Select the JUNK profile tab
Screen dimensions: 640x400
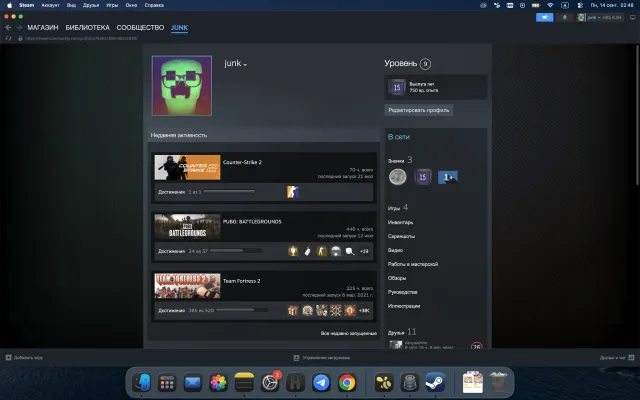180,27
